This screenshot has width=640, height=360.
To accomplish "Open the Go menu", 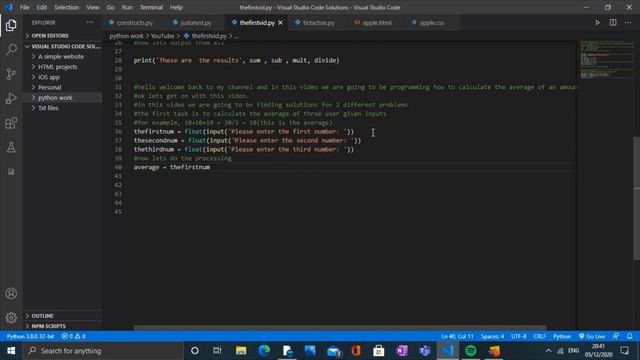I will [111, 7].
